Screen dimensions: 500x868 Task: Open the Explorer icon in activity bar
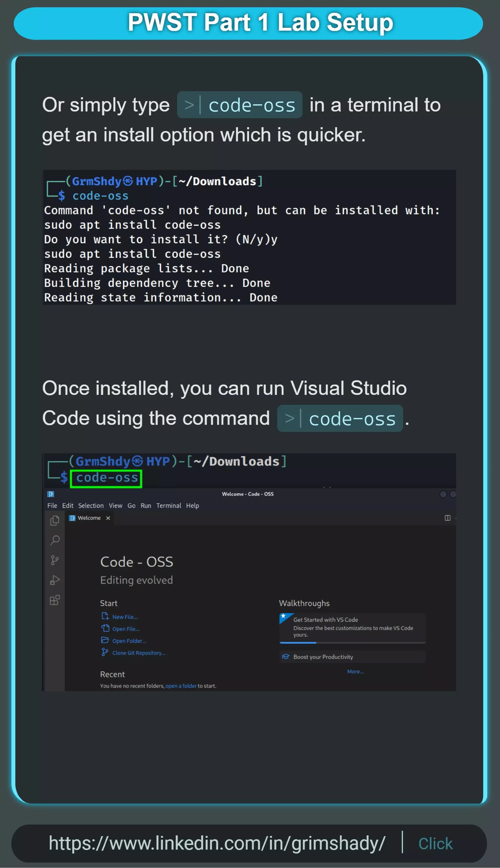pos(55,520)
